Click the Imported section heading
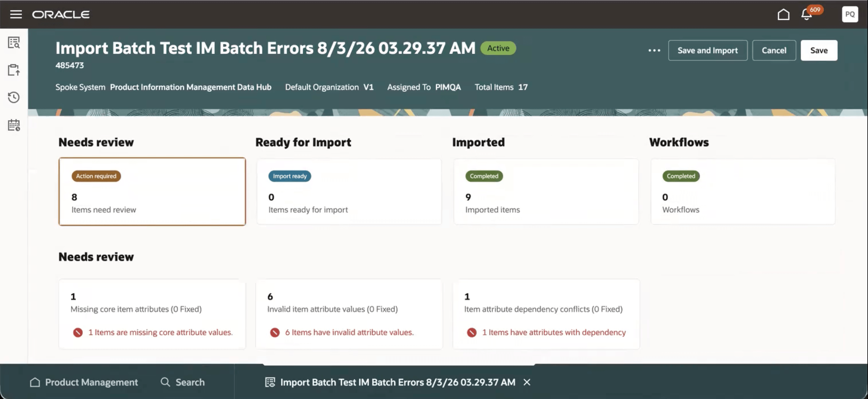Image resolution: width=868 pixels, height=399 pixels. click(478, 142)
